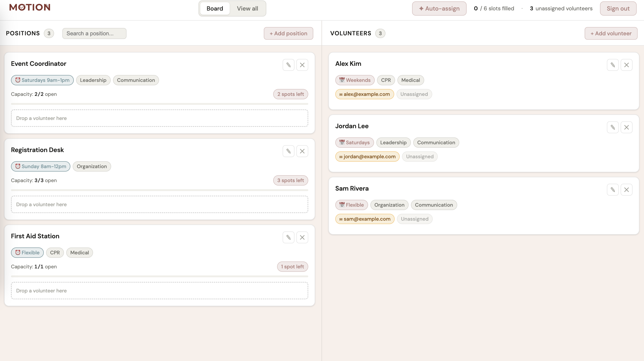
Task: Select the Board tab
Action: 215,8
